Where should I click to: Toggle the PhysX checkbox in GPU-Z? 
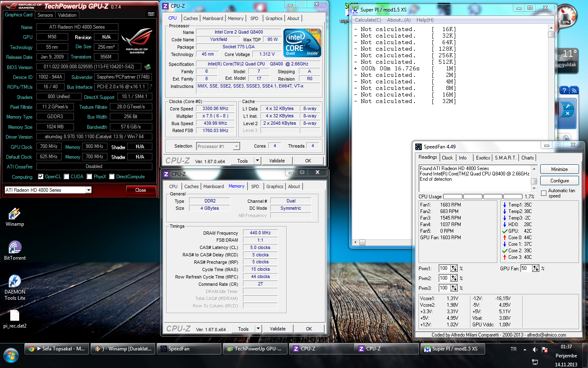point(89,177)
